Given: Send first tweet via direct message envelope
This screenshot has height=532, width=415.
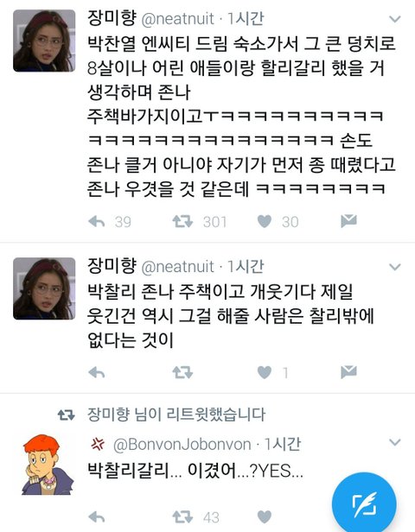Looking at the screenshot, I should coord(348,221).
